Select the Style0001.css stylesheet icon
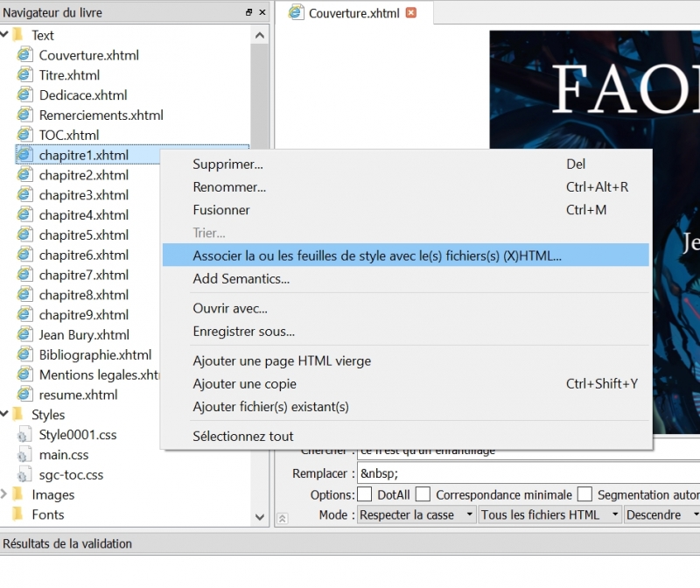The image size is (700, 588). tap(24, 435)
